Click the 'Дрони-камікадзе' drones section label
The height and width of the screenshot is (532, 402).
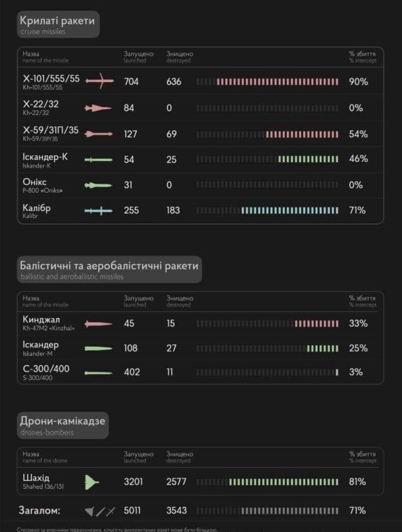click(x=62, y=425)
